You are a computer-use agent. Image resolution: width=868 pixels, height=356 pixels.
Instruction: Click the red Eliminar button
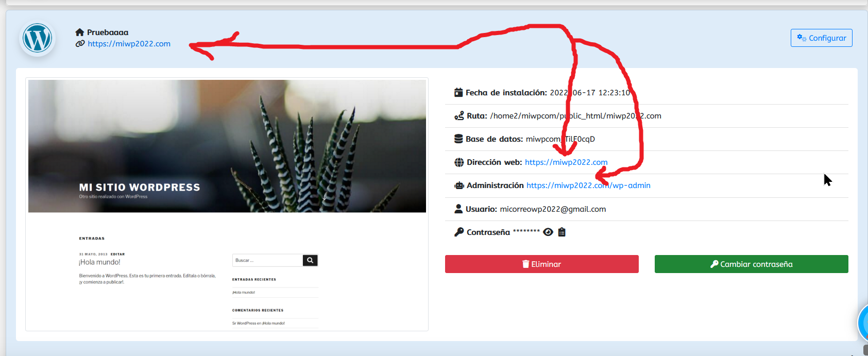[x=542, y=264]
